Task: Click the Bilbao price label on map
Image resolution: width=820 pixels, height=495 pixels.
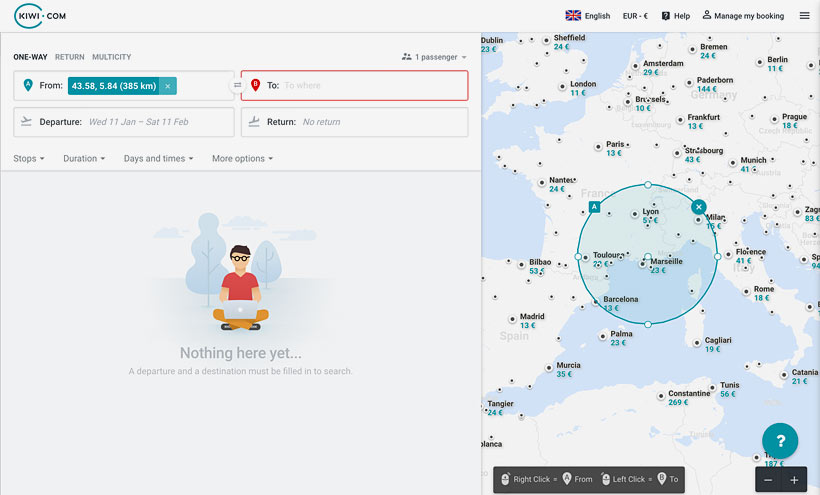Action: (x=540, y=266)
